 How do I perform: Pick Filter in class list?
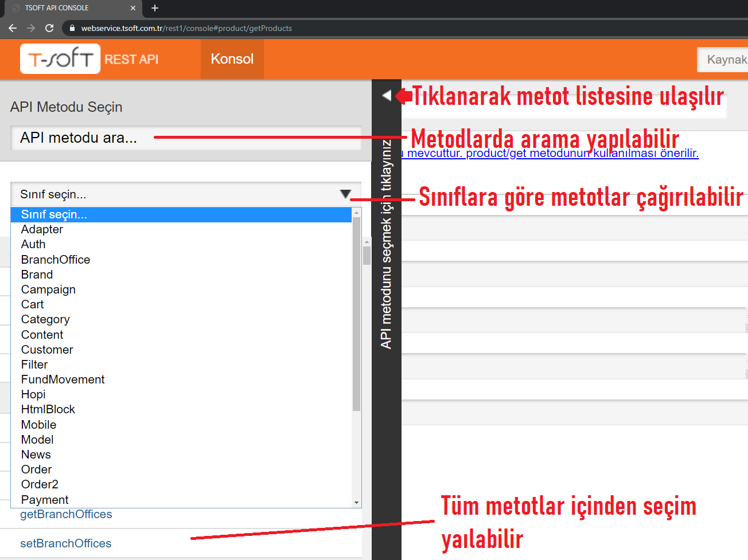(x=181, y=365)
